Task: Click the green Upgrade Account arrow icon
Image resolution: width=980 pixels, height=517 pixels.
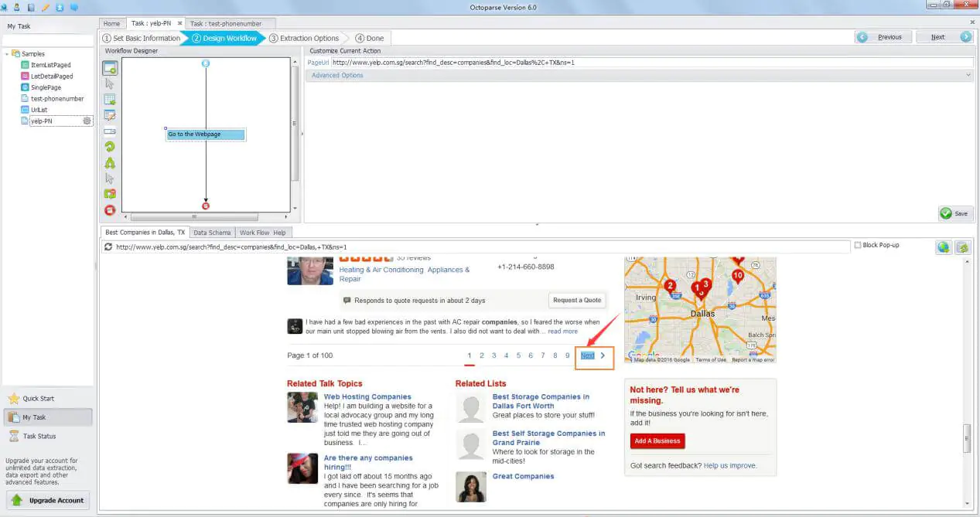Action: (x=17, y=500)
